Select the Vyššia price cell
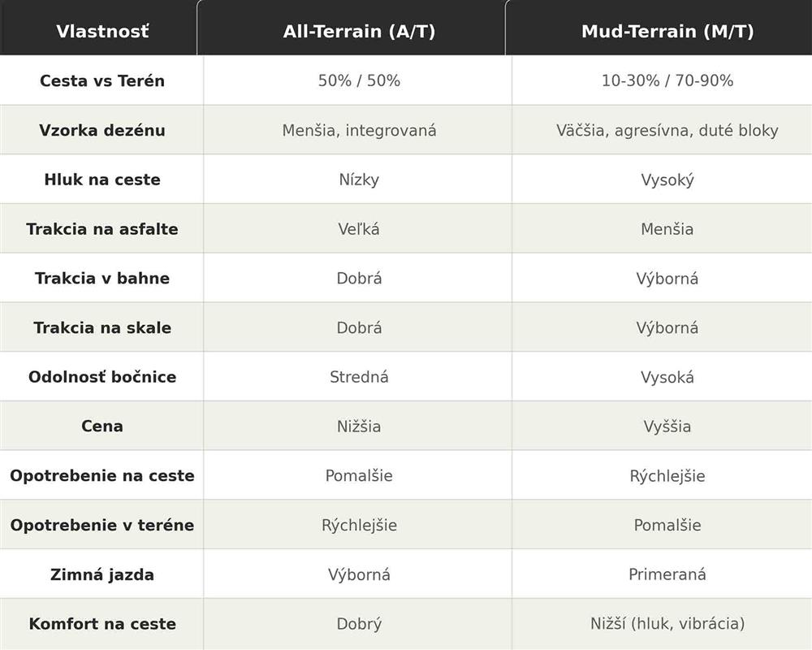 coord(667,426)
